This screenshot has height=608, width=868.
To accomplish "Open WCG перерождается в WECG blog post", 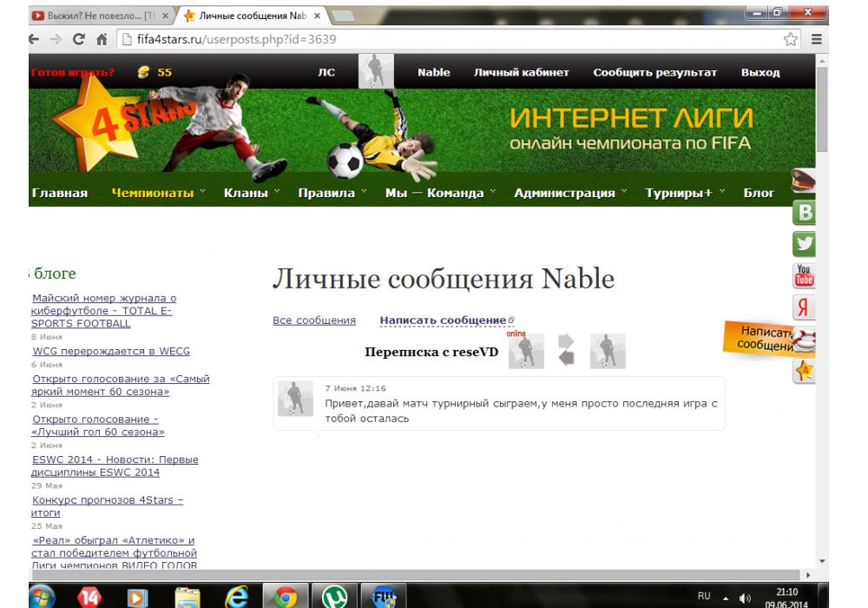I will click(111, 352).
